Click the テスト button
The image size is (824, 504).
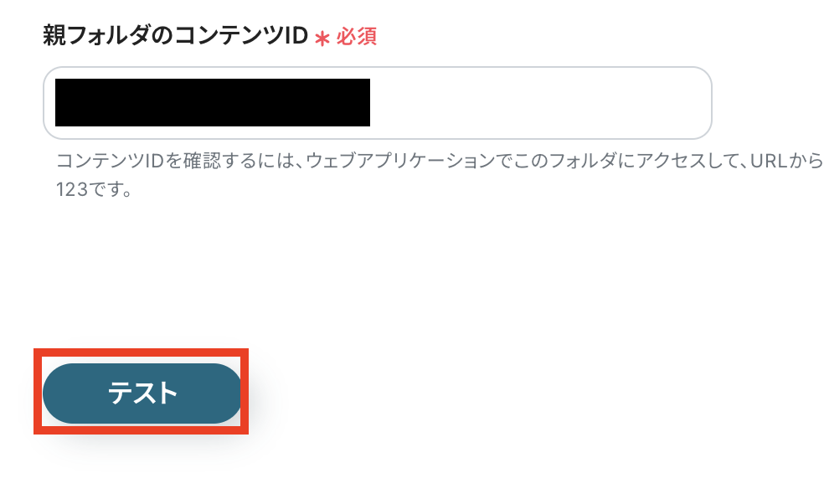(x=142, y=393)
